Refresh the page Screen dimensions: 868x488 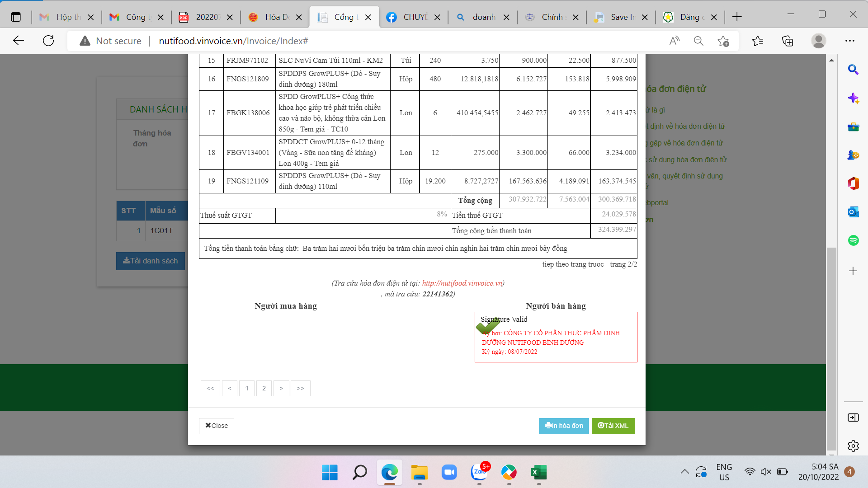(48, 41)
